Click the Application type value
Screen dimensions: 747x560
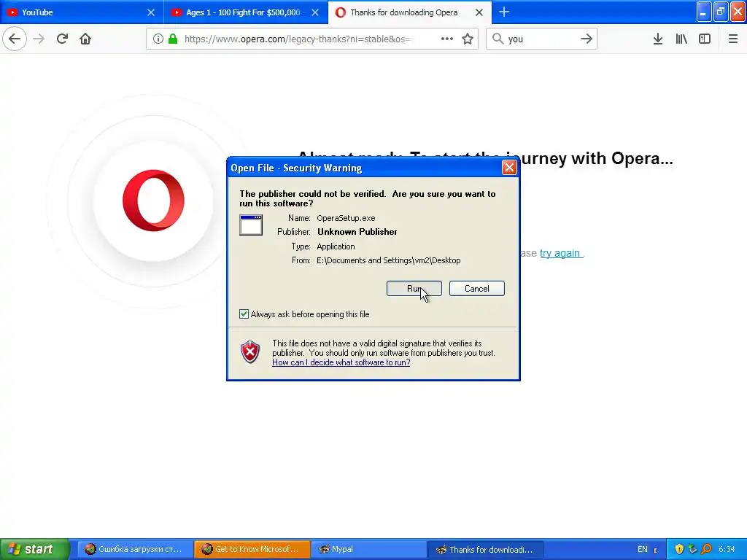[336, 246]
